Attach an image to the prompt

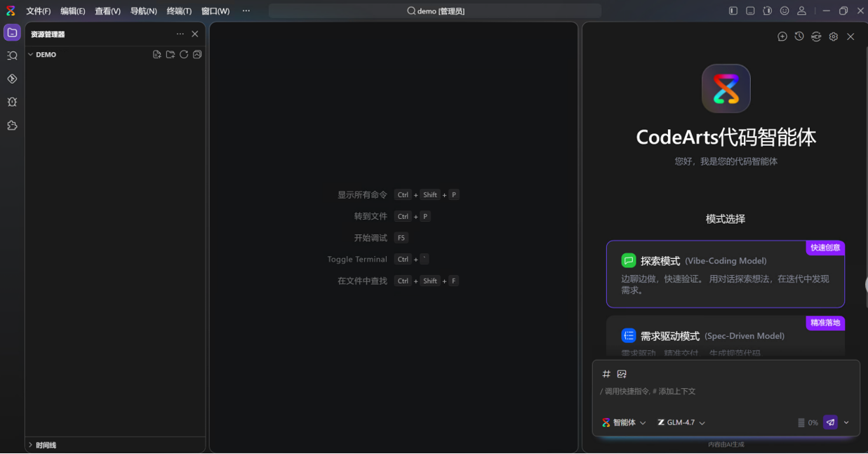pos(622,374)
